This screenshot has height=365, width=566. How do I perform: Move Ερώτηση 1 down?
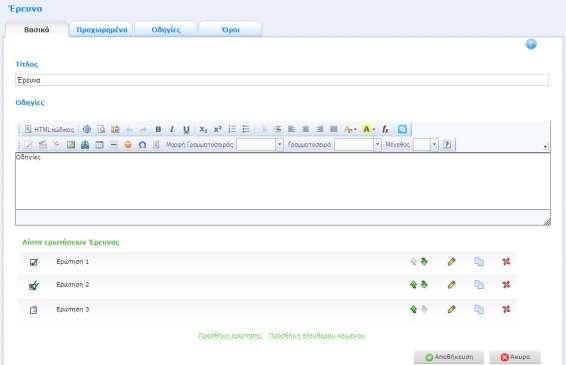click(424, 261)
